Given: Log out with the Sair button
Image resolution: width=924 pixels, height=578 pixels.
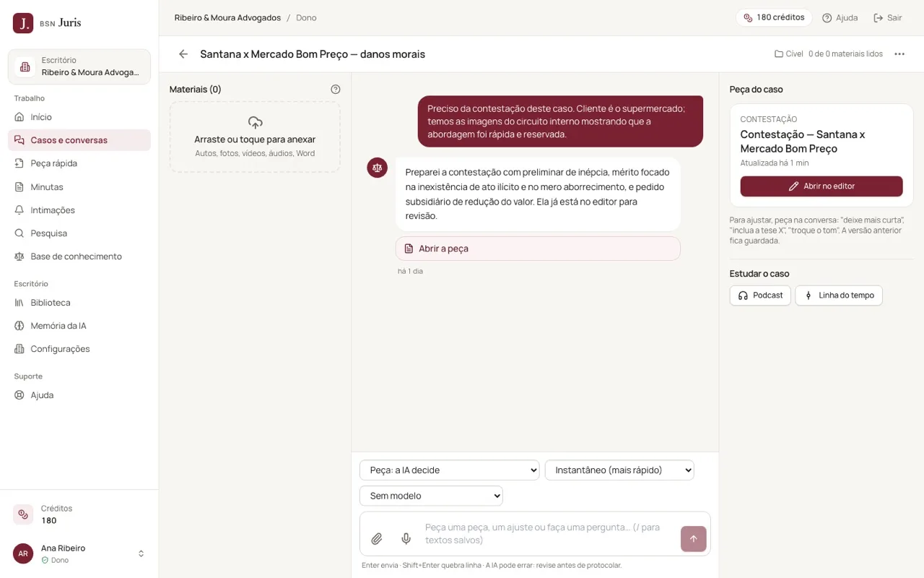Looking at the screenshot, I should click(x=887, y=17).
